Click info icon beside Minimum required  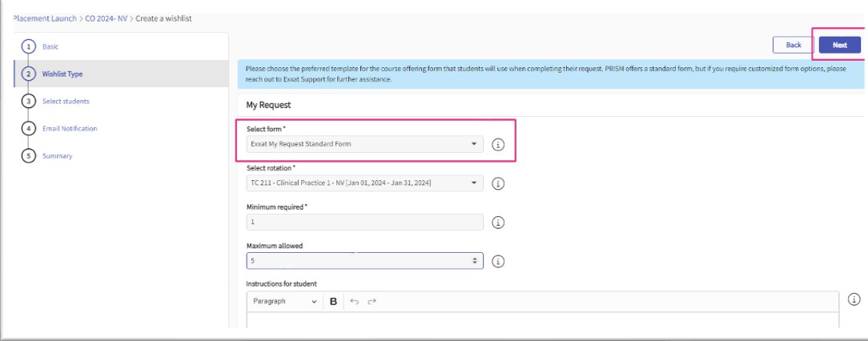[x=498, y=223]
